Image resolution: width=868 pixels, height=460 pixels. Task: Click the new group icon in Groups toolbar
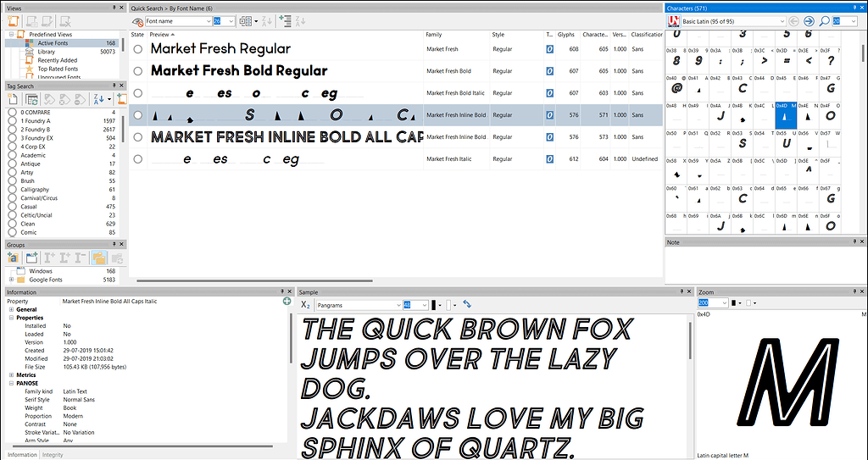point(31,258)
